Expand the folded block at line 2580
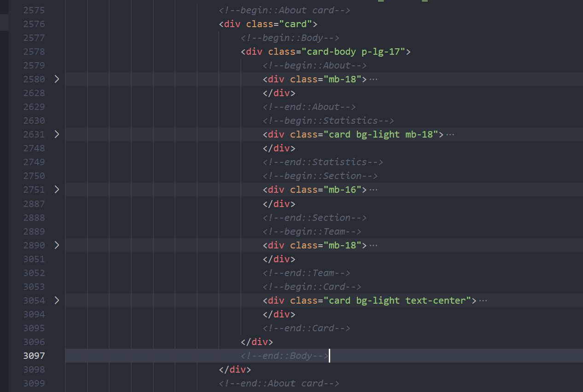 coord(57,79)
